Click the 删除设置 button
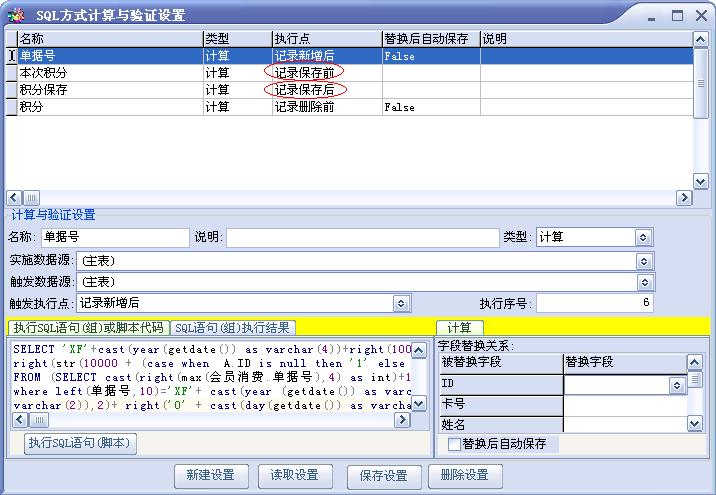716x495 pixels. coord(465,475)
